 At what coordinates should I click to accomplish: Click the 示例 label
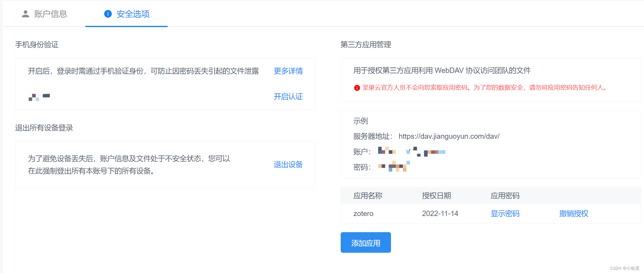tap(361, 121)
